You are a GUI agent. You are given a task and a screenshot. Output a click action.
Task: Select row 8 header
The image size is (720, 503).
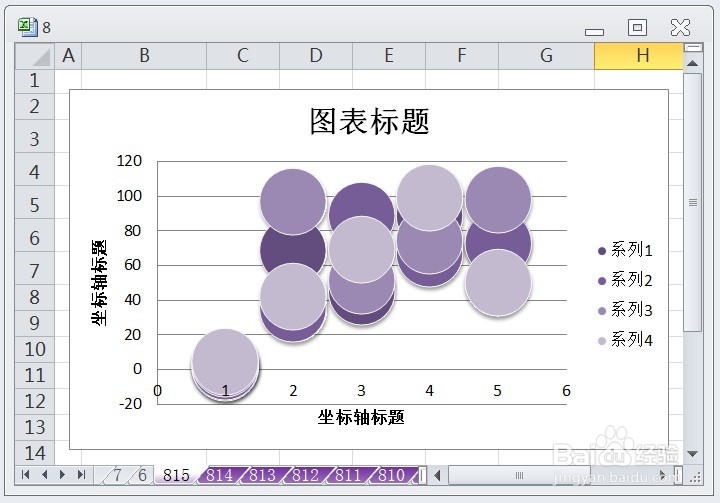click(34, 297)
